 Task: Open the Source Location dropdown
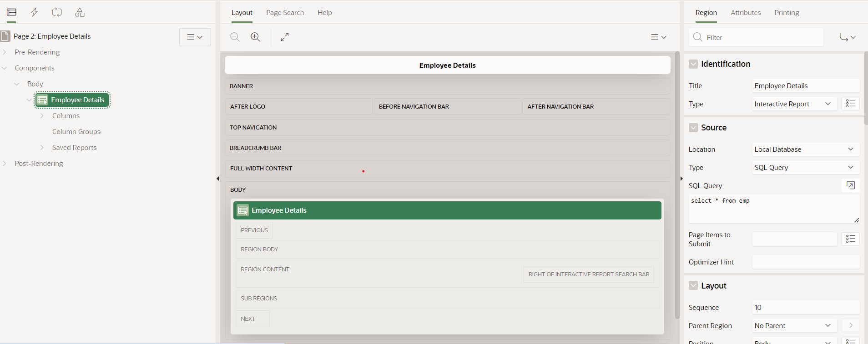point(805,150)
